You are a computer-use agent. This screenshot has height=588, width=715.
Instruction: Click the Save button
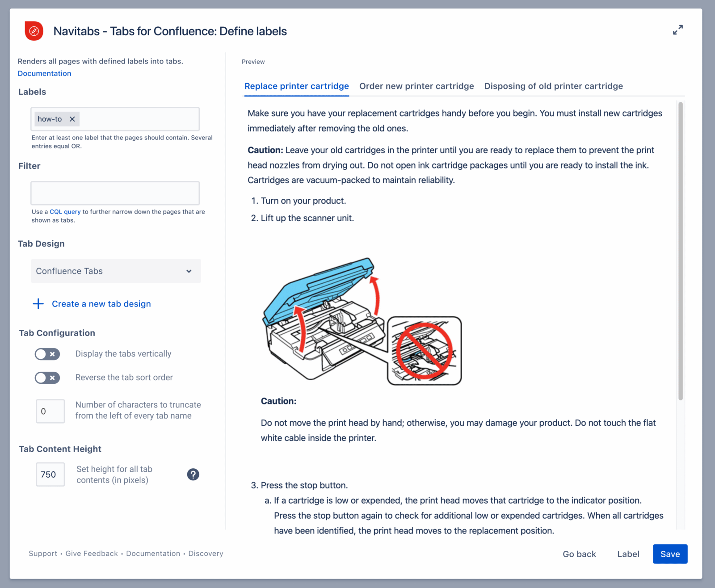click(670, 554)
